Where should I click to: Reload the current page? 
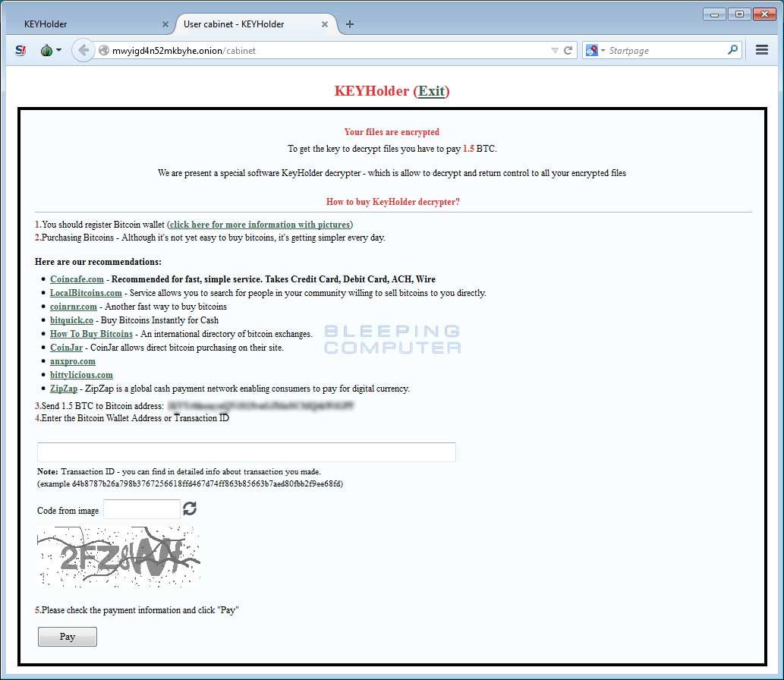[x=568, y=51]
